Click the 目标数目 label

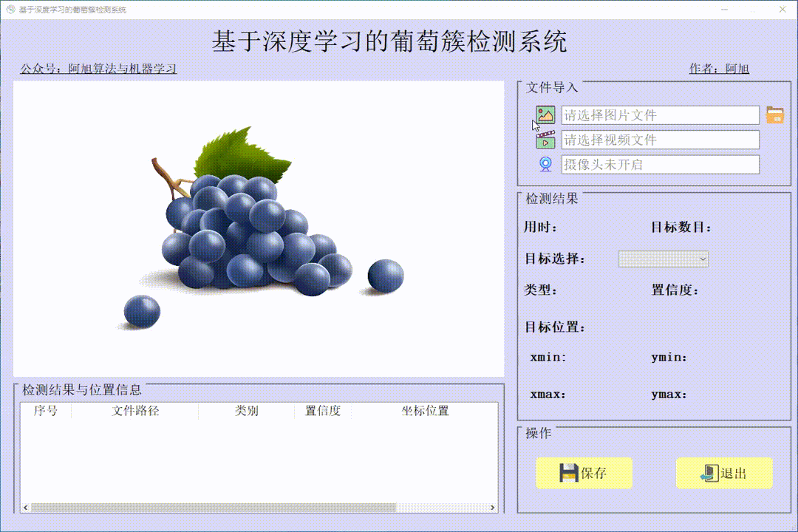tap(681, 228)
